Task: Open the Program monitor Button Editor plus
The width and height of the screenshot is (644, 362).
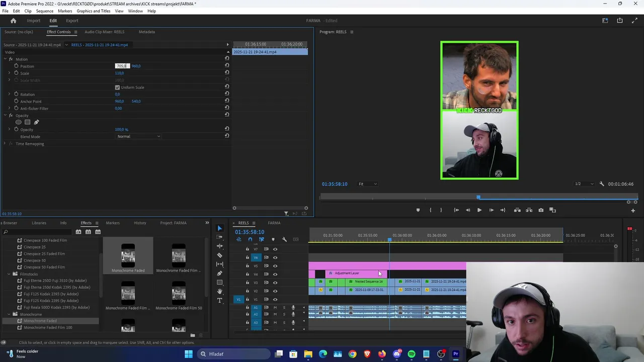Action: [633, 211]
